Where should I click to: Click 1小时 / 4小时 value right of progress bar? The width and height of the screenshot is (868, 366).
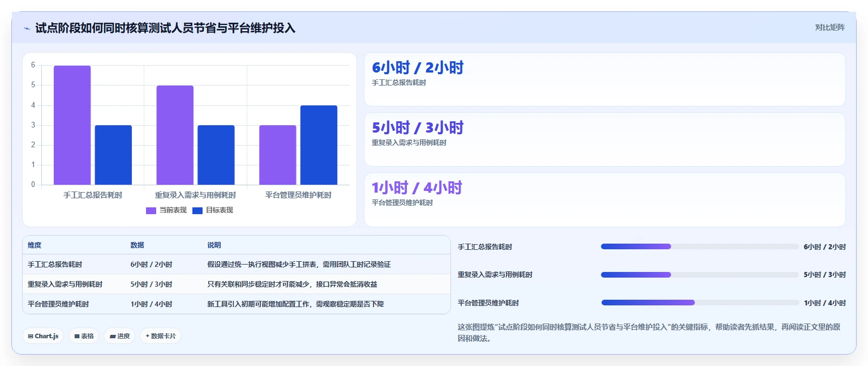(x=824, y=303)
